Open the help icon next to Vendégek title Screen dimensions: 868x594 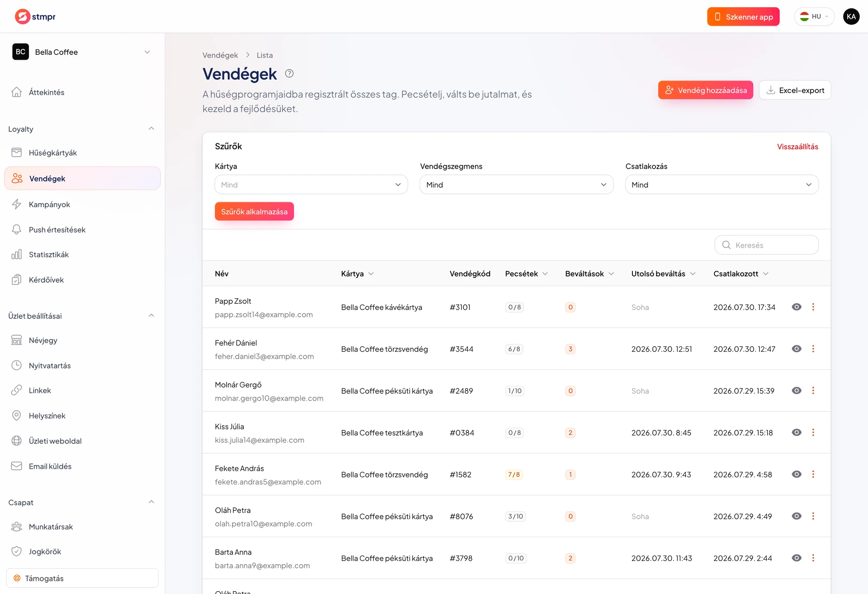pyautogui.click(x=289, y=73)
